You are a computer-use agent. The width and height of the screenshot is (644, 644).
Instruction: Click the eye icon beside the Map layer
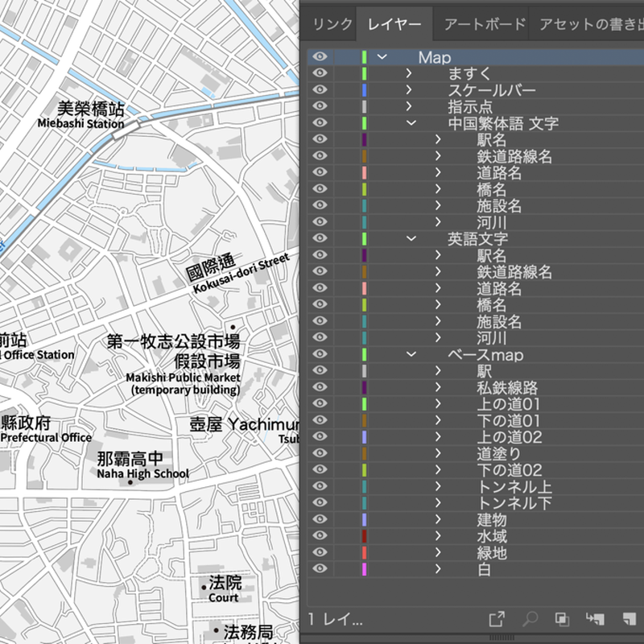point(320,57)
